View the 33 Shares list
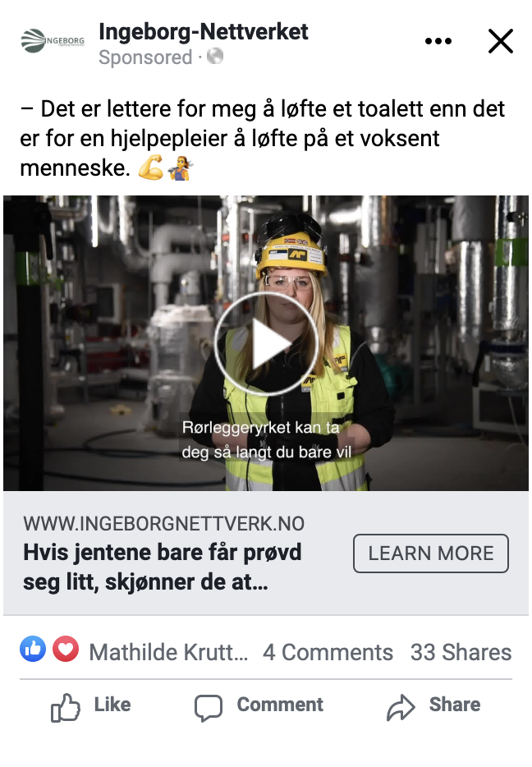 (461, 652)
